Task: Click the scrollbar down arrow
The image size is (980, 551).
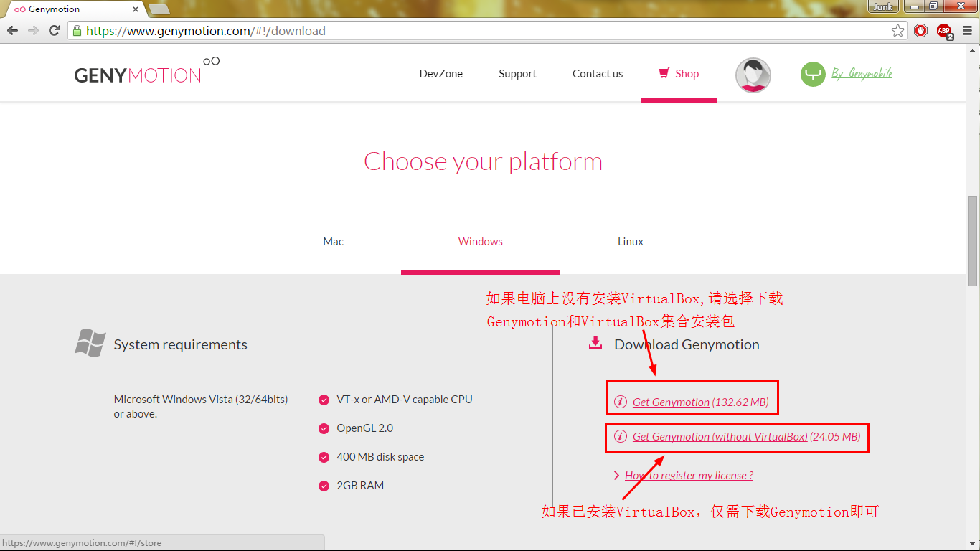Action: (x=973, y=545)
